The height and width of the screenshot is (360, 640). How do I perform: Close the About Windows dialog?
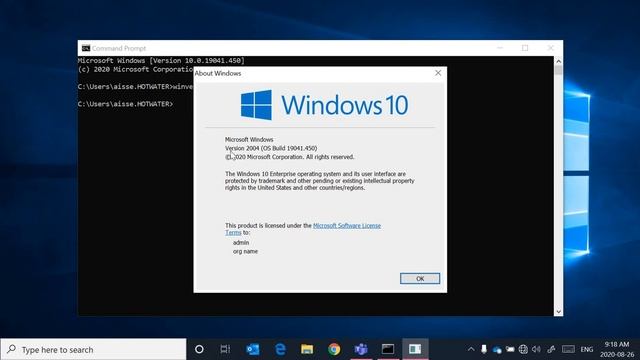pos(438,73)
